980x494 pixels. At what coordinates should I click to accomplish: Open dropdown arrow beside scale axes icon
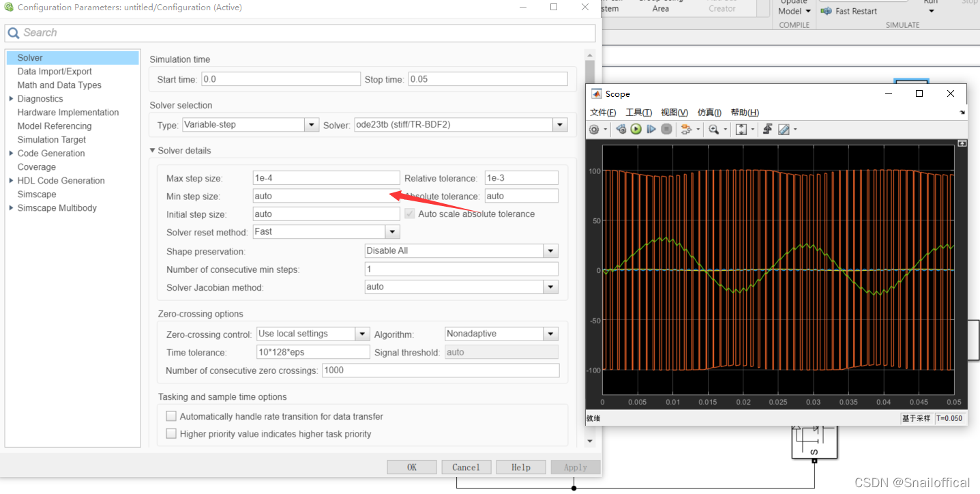click(753, 130)
